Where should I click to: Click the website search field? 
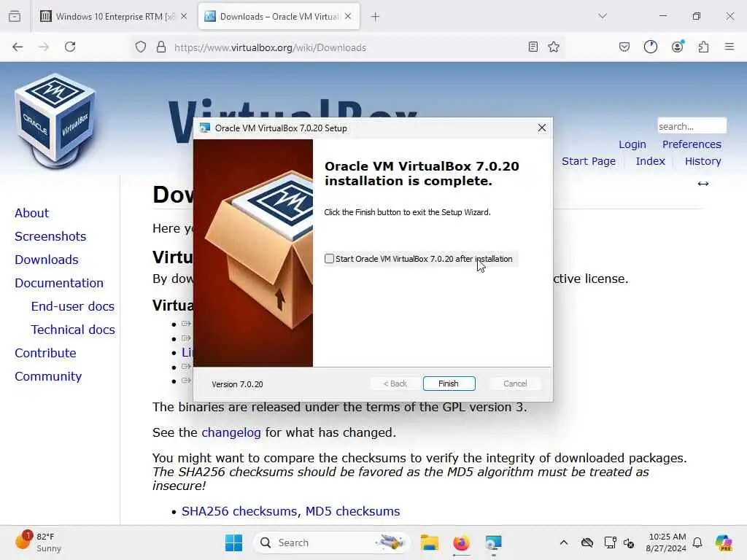click(x=692, y=126)
